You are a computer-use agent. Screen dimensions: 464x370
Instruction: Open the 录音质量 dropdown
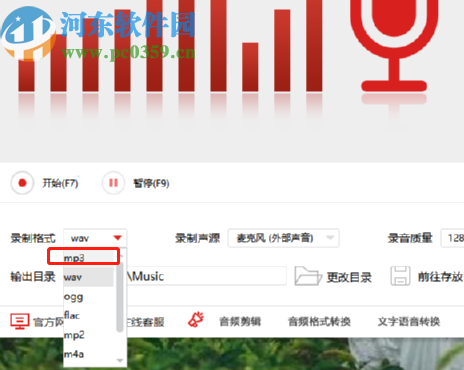click(x=452, y=238)
